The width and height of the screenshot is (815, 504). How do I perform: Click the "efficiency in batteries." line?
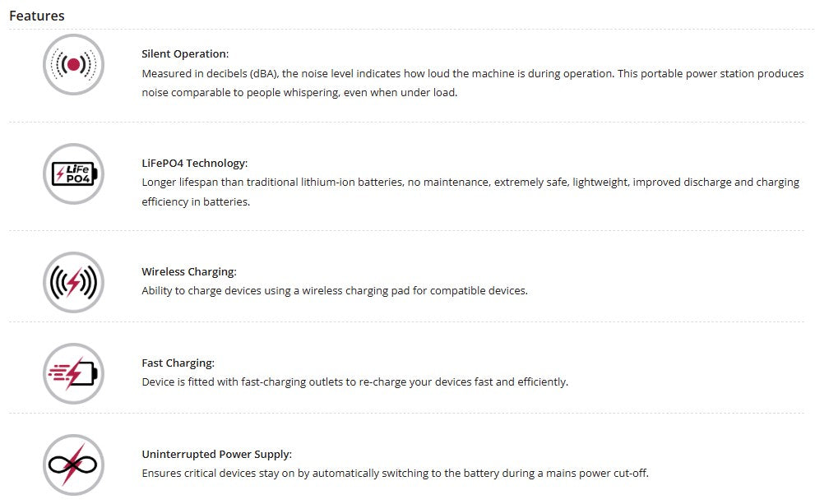coord(196,201)
